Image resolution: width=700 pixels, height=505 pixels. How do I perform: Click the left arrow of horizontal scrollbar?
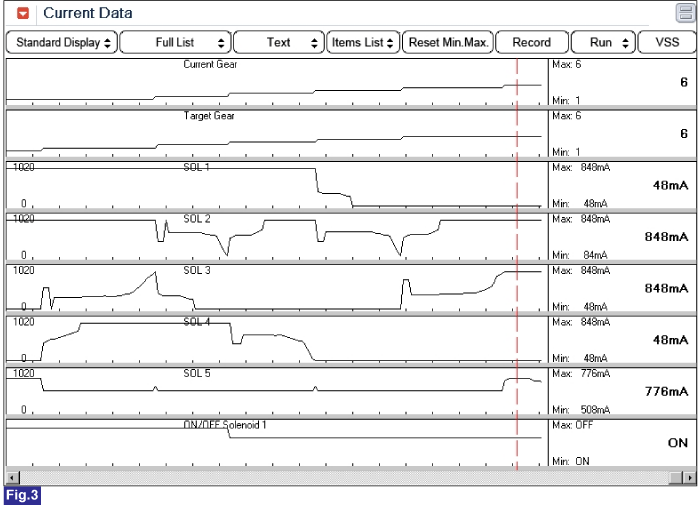pyautogui.click(x=12, y=478)
